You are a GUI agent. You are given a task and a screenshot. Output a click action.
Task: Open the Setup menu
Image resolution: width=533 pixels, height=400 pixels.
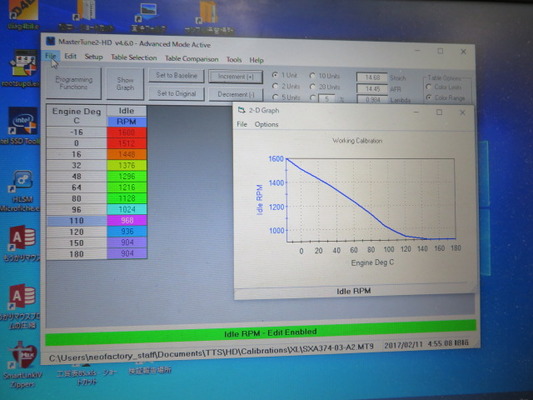93,57
